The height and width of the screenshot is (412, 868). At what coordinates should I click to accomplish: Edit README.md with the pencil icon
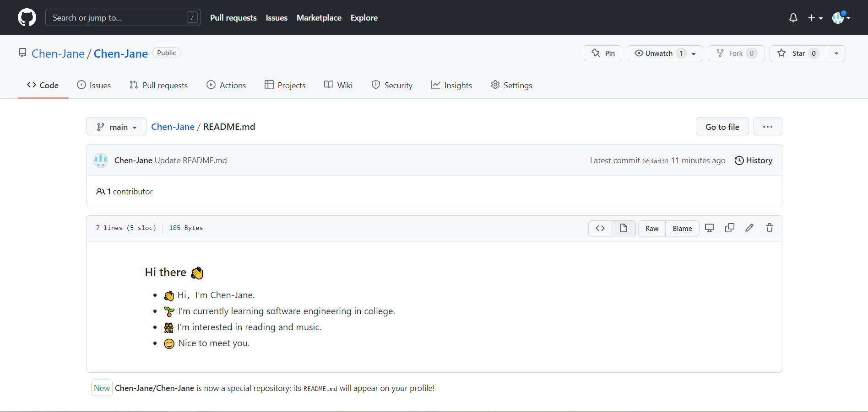pos(749,228)
